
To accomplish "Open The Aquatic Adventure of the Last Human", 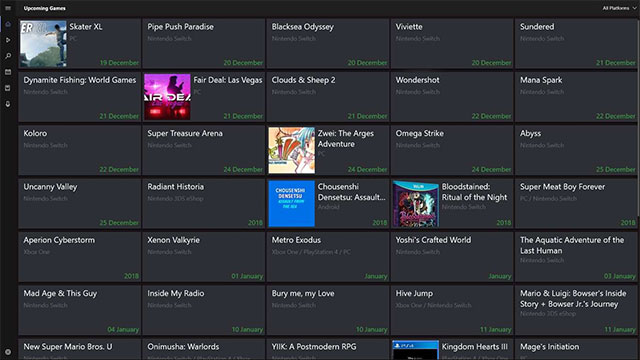I will [576, 257].
